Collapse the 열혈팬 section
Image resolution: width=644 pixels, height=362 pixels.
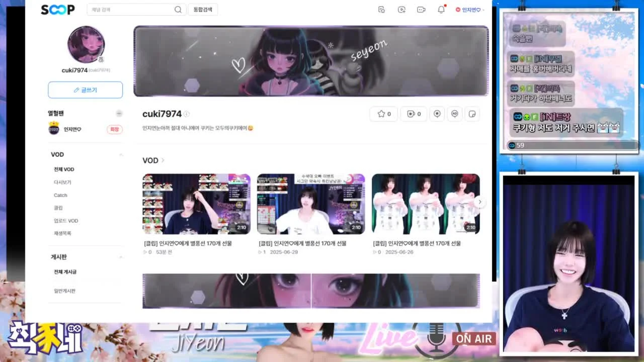tap(119, 114)
